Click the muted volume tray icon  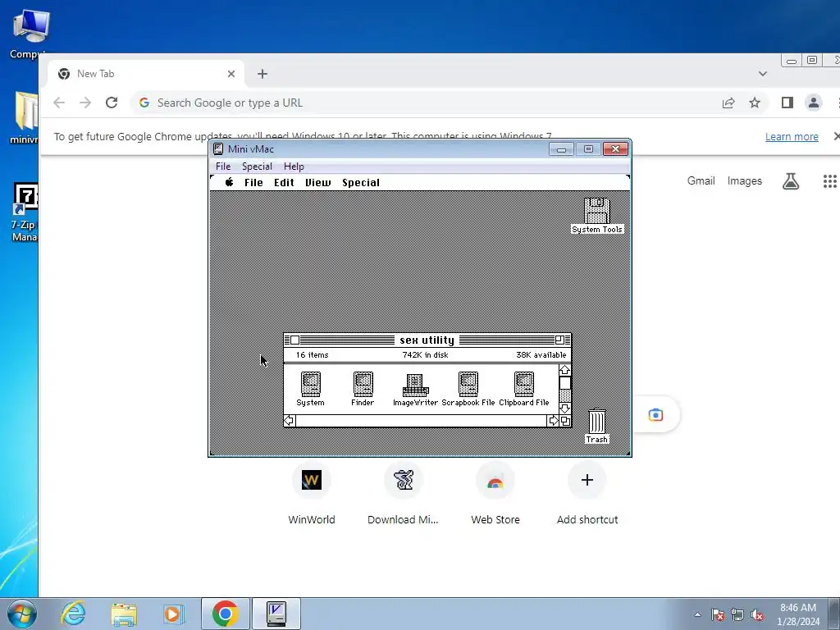point(757,615)
